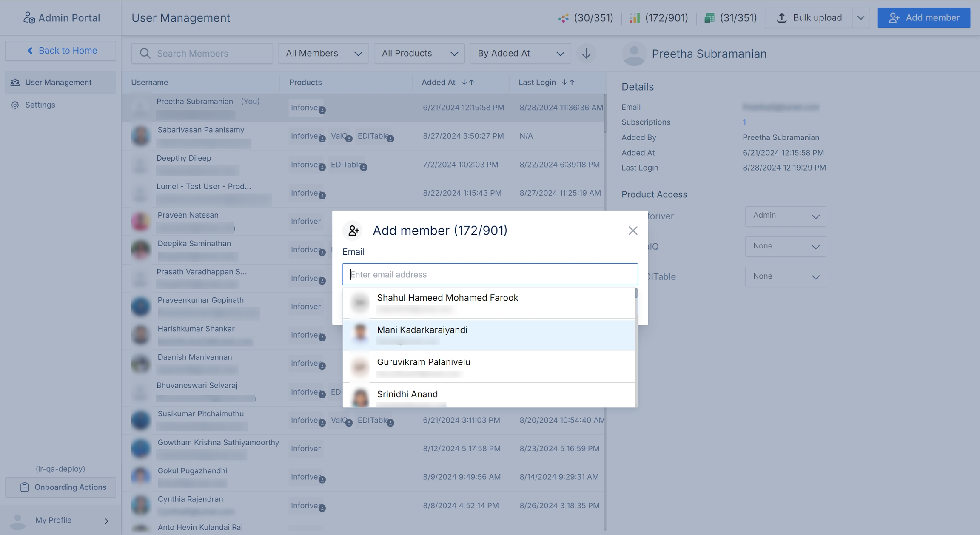Click the search magnifier icon
The width and height of the screenshot is (980, 535).
(145, 54)
